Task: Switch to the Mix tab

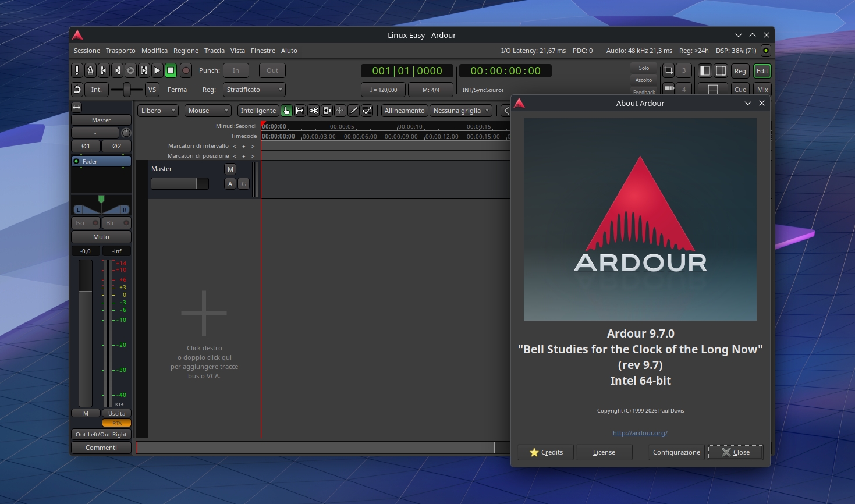Action: (762, 90)
